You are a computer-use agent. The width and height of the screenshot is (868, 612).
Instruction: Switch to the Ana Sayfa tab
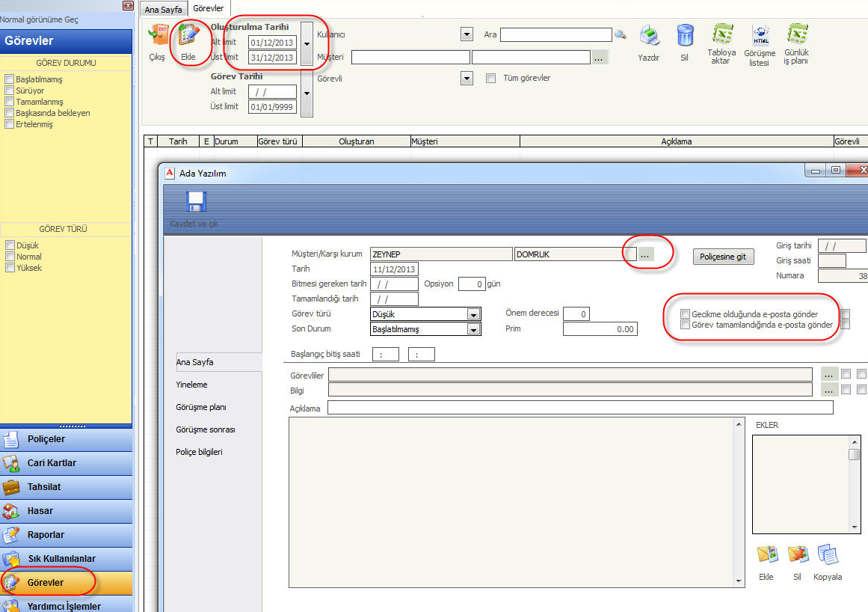[163, 9]
